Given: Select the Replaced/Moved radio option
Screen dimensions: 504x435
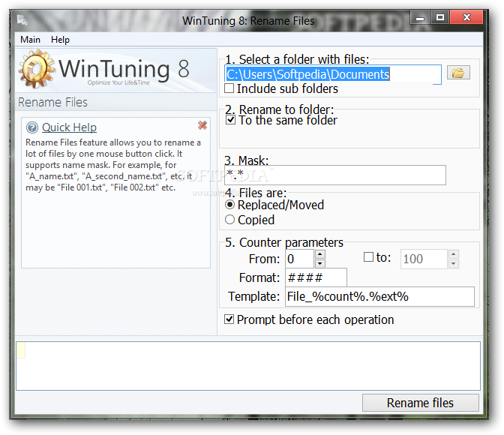Looking at the screenshot, I should coord(229,205).
